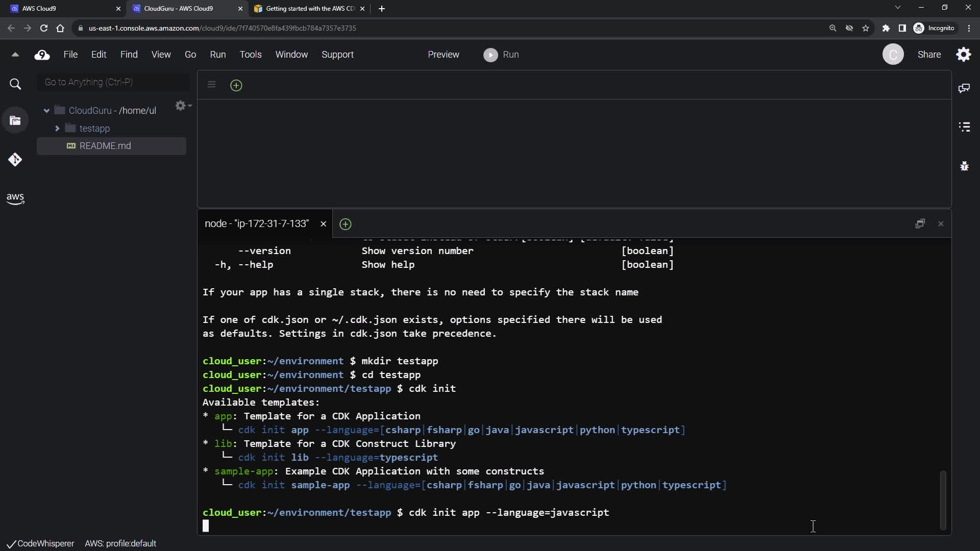Open file tree settings gear dropdown

(x=182, y=106)
